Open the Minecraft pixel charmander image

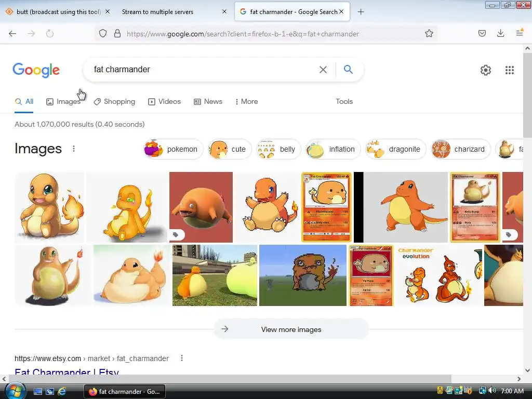coord(303,275)
